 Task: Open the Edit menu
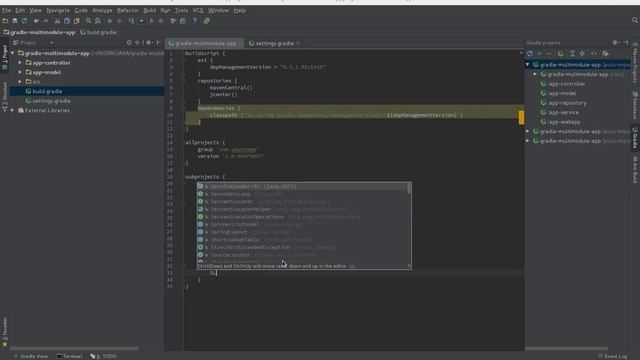coord(20,10)
